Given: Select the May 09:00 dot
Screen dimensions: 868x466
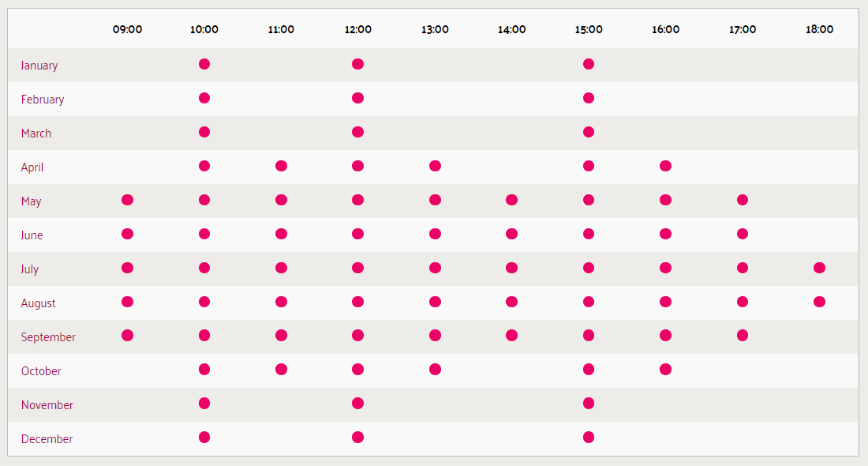Looking at the screenshot, I should tap(128, 200).
